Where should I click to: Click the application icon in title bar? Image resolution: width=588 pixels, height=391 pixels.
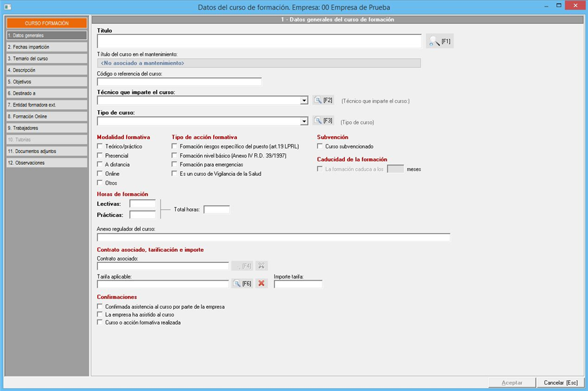(7, 7)
